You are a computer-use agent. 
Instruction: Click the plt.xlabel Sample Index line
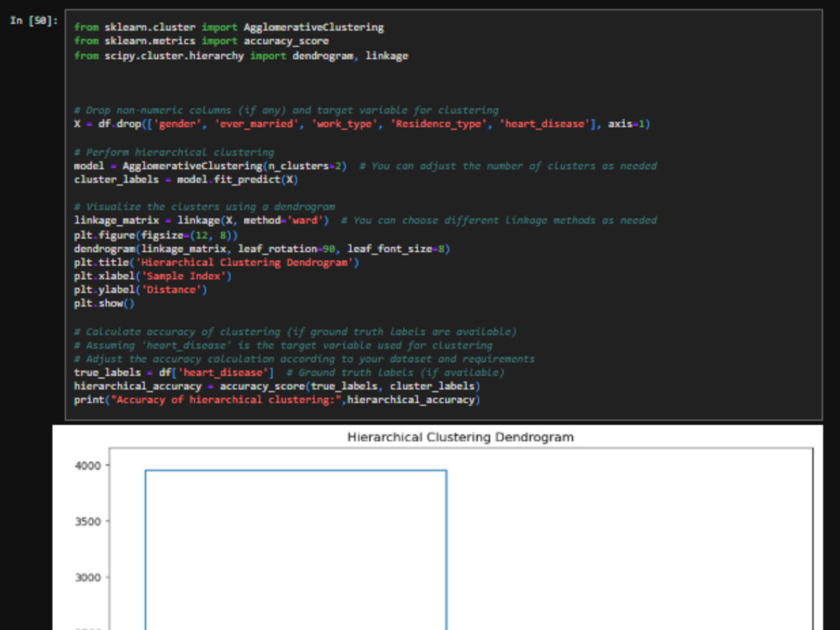tap(153, 276)
